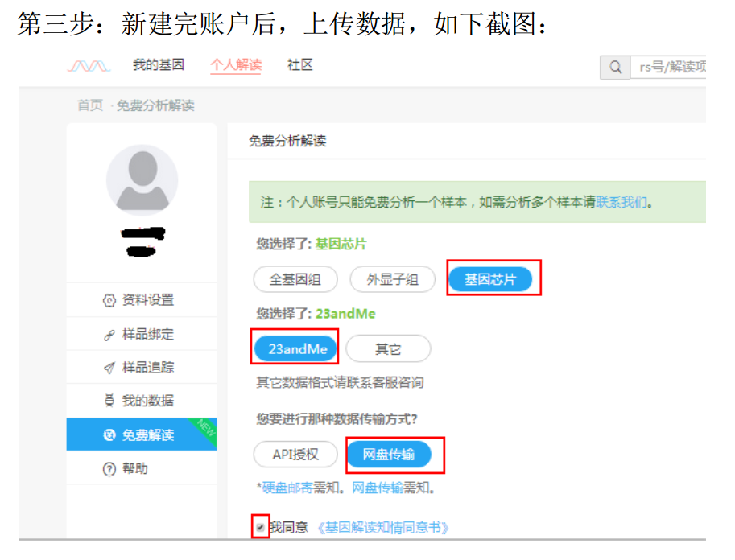
Task: Select the API授权 transfer method
Action: 295,454
